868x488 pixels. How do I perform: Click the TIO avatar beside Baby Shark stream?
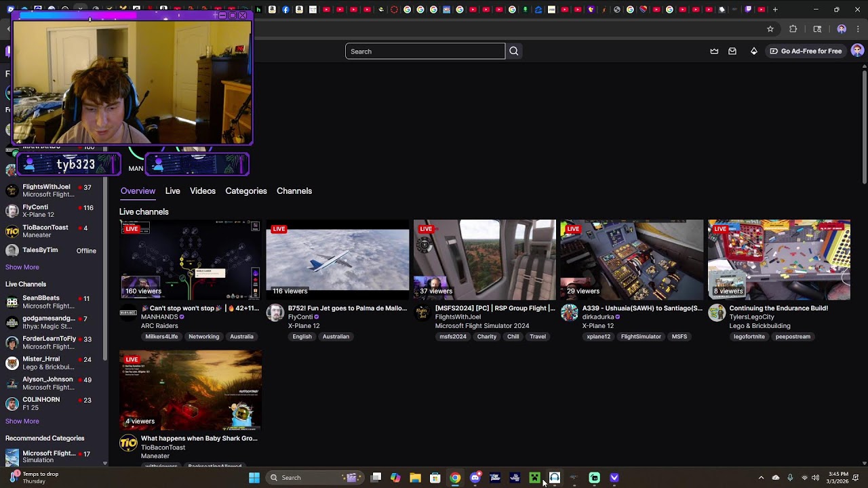pos(128,443)
